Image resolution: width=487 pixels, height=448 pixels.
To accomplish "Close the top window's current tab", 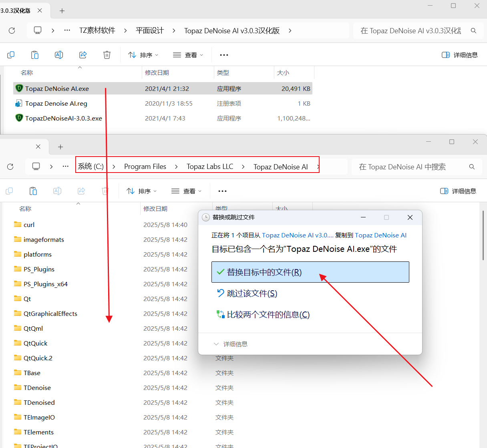I will tap(40, 10).
